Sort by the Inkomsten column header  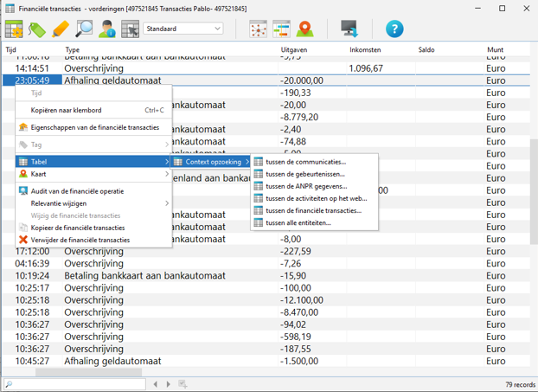click(365, 50)
